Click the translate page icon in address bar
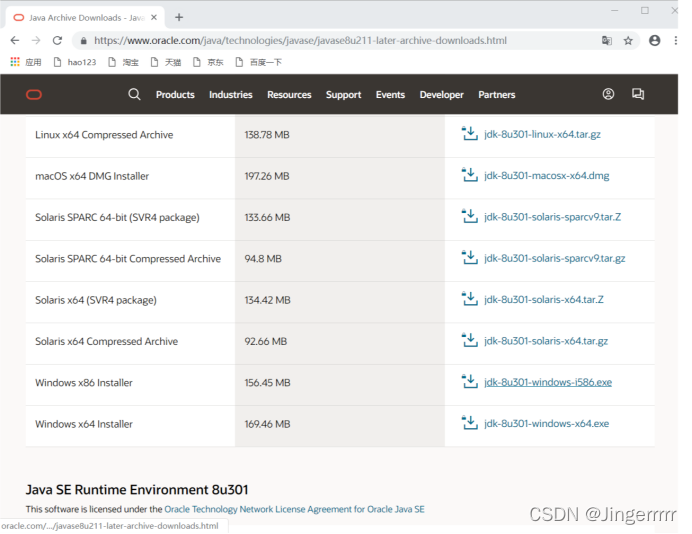Image resolution: width=692 pixels, height=534 pixels. coord(607,41)
